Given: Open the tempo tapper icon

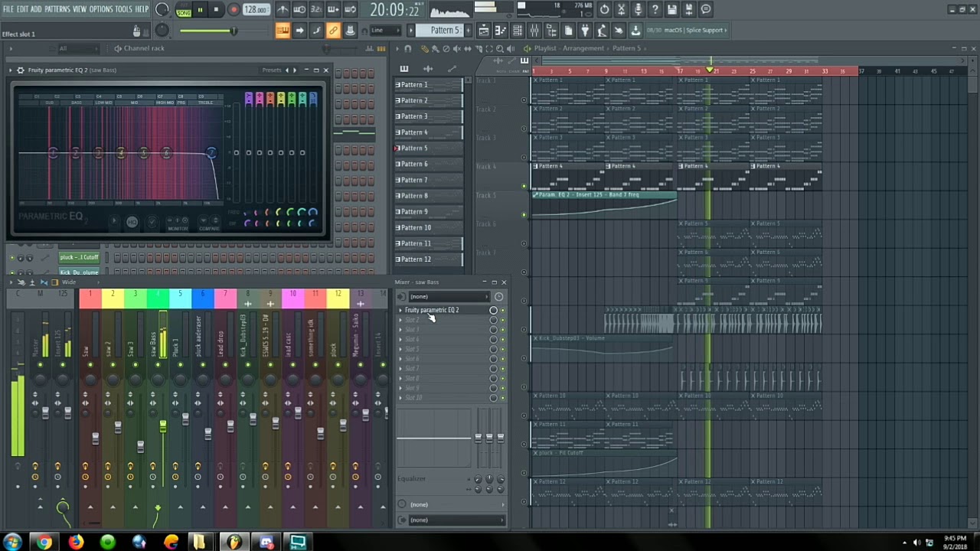Looking at the screenshot, I should (602, 31).
